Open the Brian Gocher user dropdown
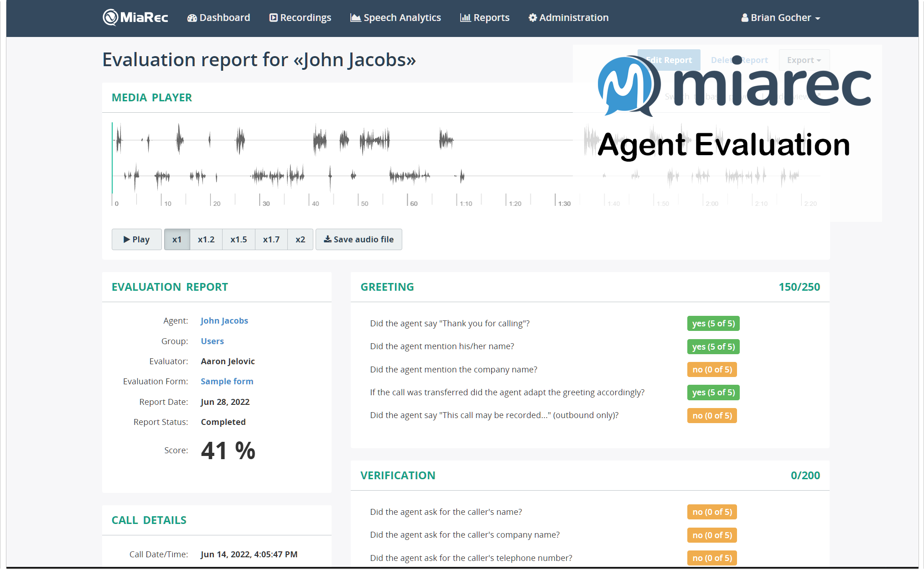The width and height of the screenshot is (924, 576). [x=780, y=18]
